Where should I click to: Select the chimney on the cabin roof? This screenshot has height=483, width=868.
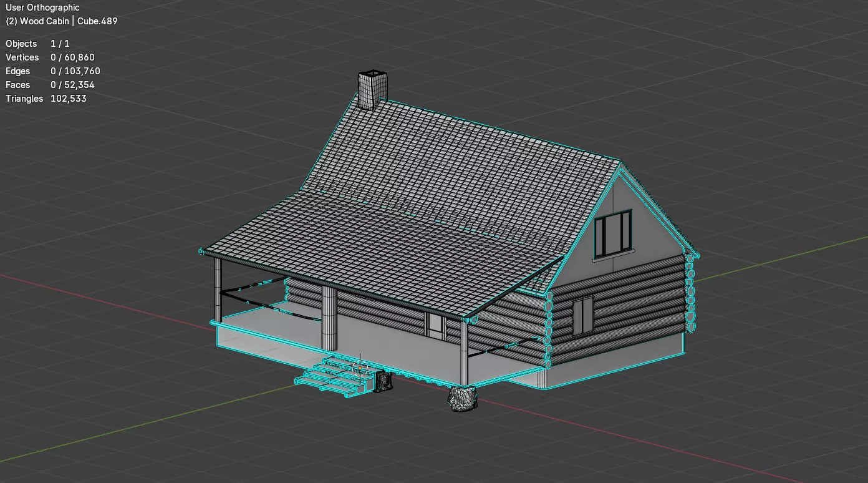[372, 90]
